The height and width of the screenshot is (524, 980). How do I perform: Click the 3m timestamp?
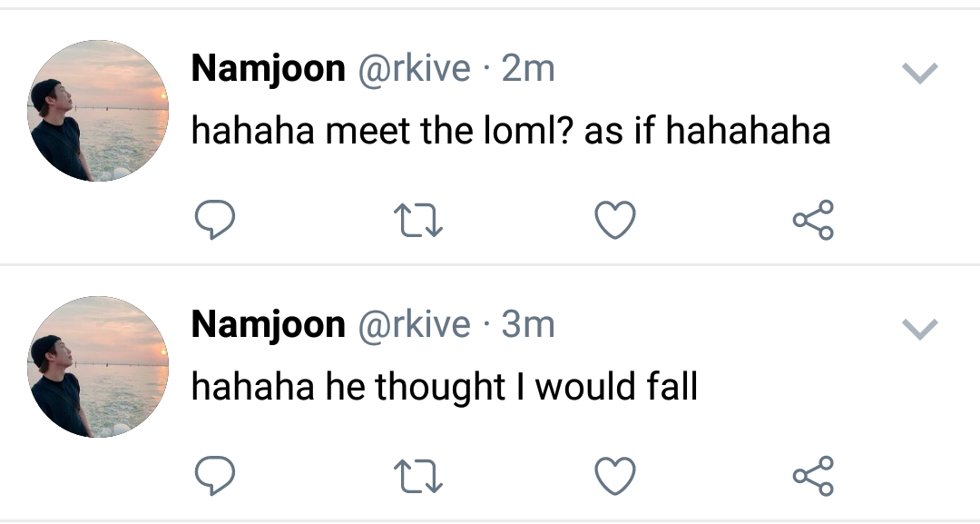click(527, 325)
